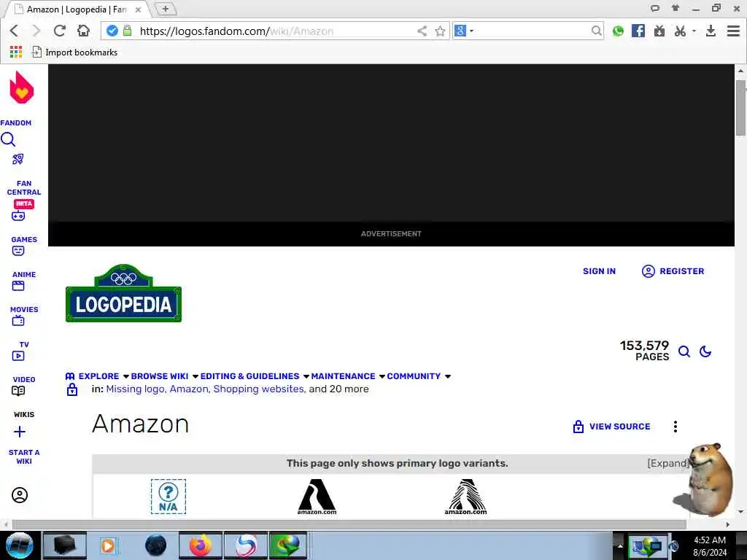Click the vertical scrollbar thumb

[x=740, y=108]
